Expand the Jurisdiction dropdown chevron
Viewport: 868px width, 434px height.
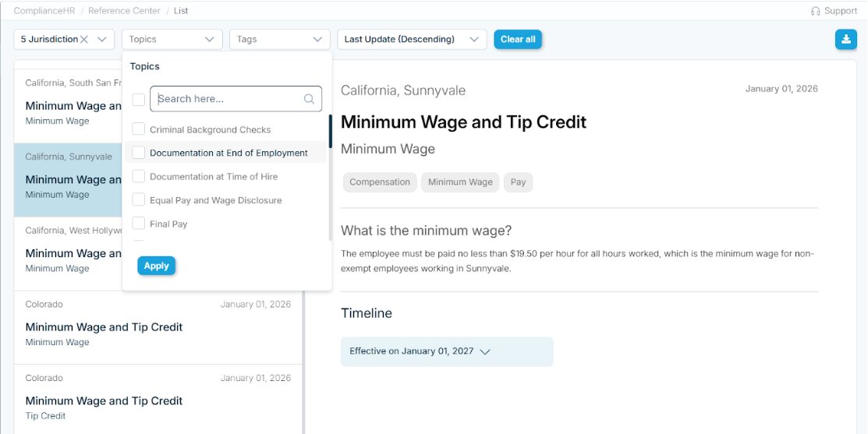pyautogui.click(x=102, y=40)
